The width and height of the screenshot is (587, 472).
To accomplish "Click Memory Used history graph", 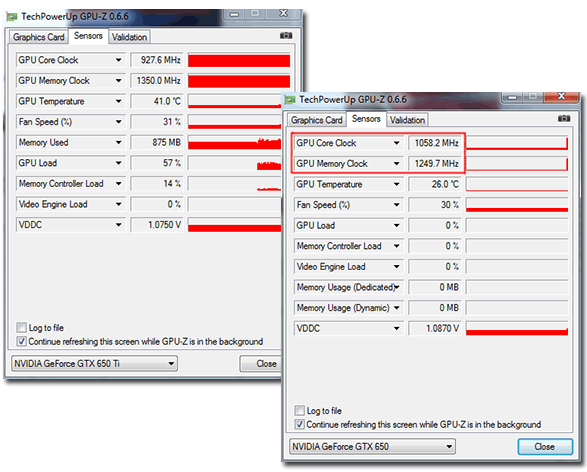I will point(235,142).
